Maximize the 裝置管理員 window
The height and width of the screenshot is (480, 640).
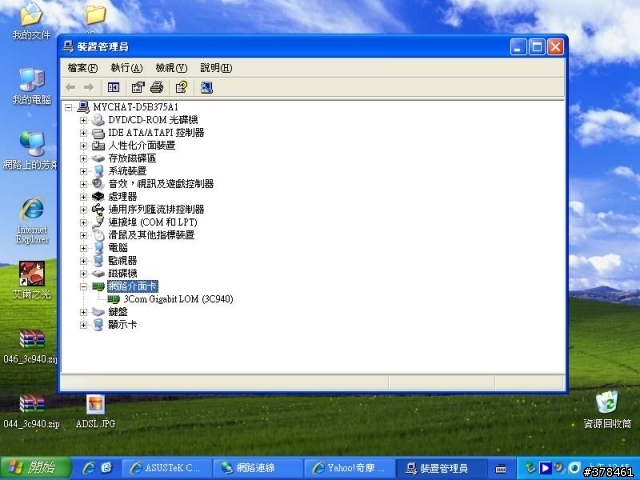tap(537, 47)
